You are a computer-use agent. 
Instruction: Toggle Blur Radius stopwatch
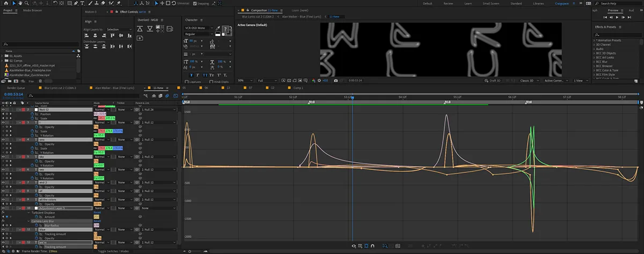point(36,225)
